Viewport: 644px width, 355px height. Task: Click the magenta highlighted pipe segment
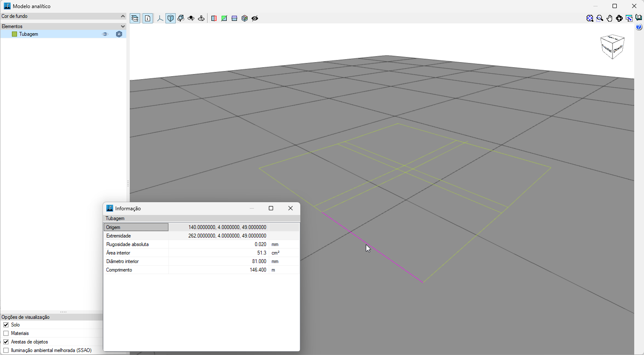pyautogui.click(x=373, y=247)
